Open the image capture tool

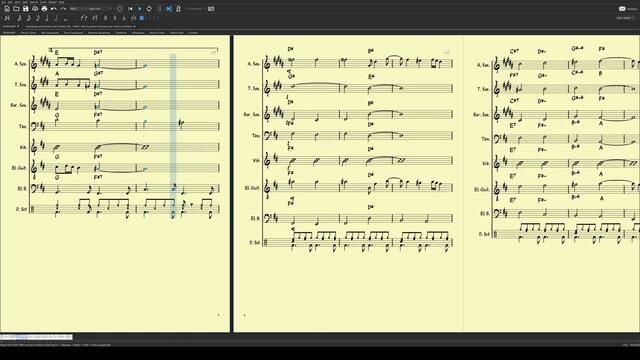pos(211,9)
